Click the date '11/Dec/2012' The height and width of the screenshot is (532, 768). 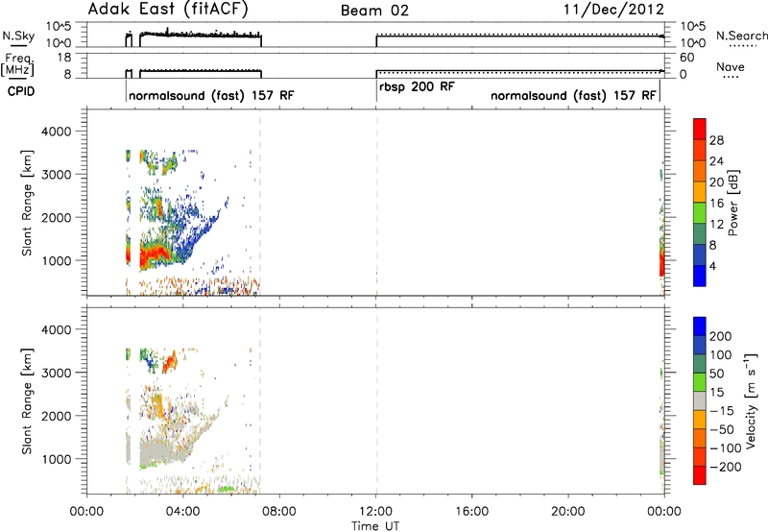[x=613, y=10]
